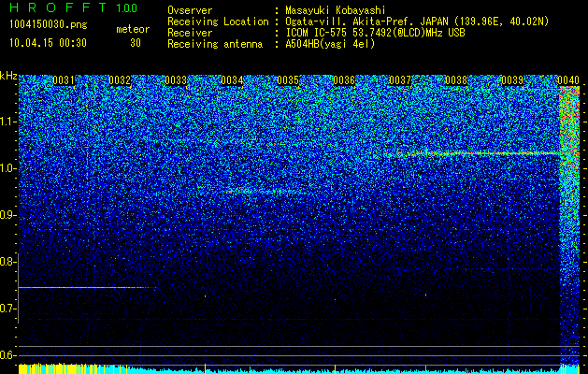This screenshot has height=374, width=588.
Task: Click the 0.8 kHz axis label
Action: click(x=7, y=262)
